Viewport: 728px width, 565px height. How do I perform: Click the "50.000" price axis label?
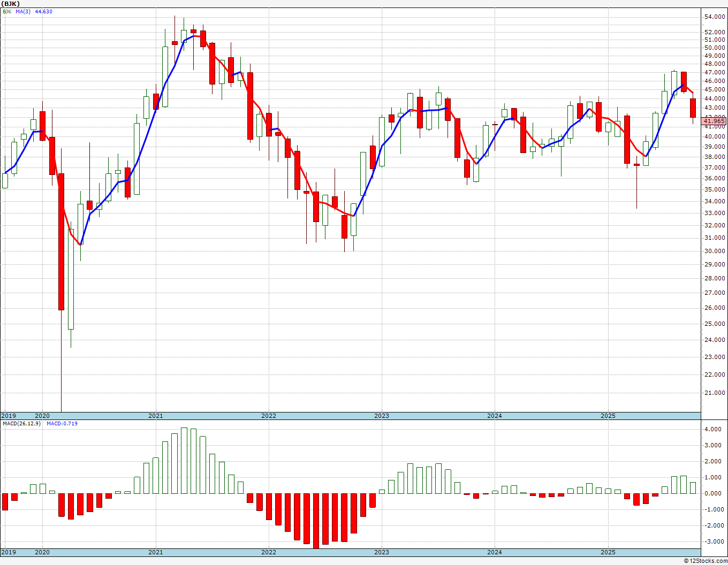pyautogui.click(x=715, y=48)
